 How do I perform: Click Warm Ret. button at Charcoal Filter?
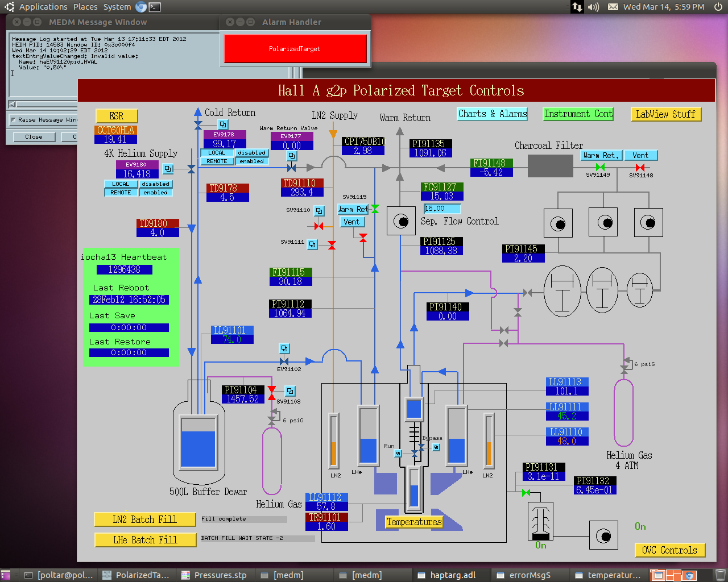(x=601, y=155)
